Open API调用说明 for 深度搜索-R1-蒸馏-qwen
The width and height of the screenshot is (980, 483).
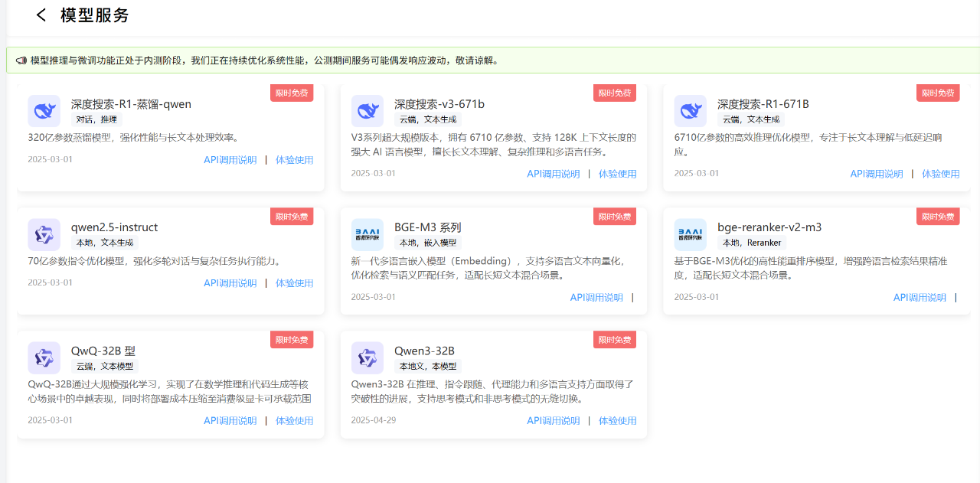(x=230, y=160)
